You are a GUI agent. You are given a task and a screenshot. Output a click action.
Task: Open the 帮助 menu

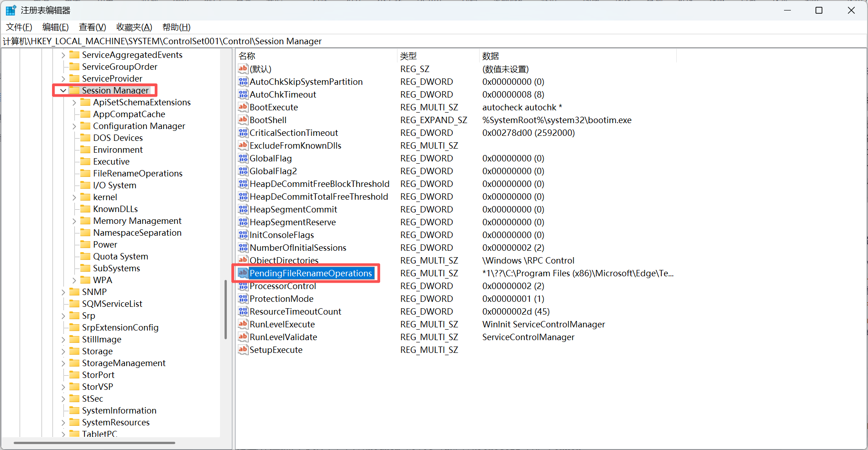[176, 27]
